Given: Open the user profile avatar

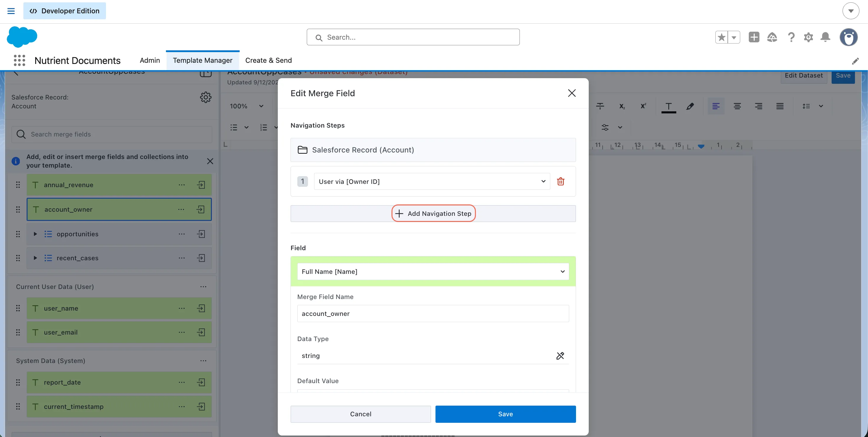Looking at the screenshot, I should point(848,37).
